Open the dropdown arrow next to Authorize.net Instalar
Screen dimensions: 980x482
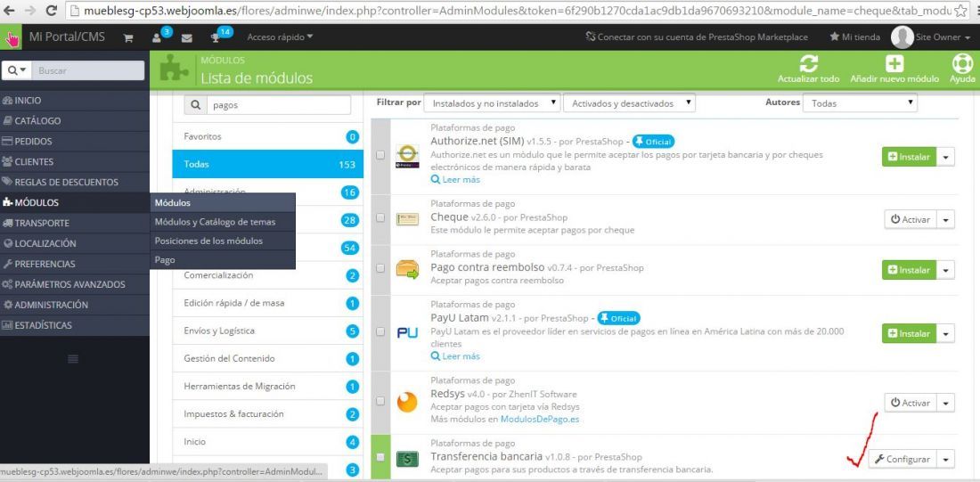tap(945, 157)
